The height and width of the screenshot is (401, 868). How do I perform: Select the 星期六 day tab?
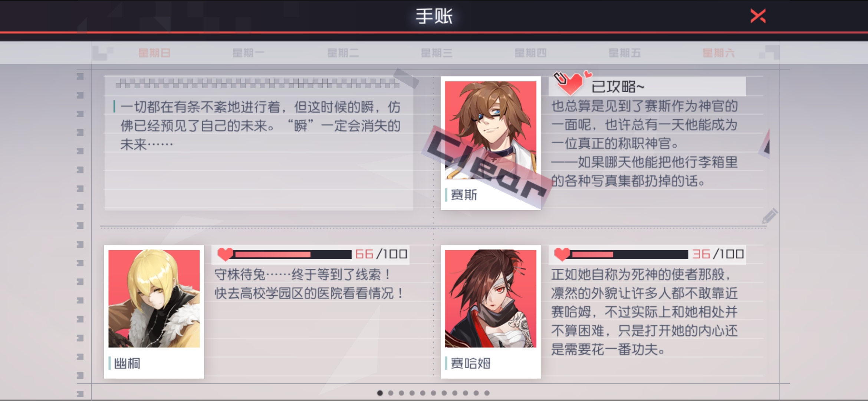coord(719,53)
